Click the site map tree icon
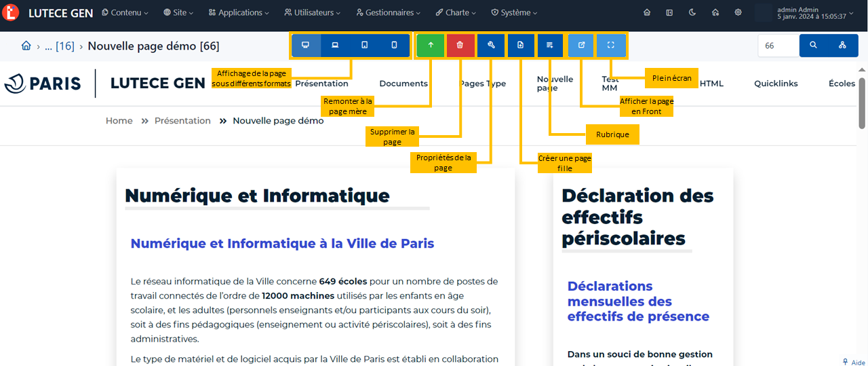Image resolution: width=868 pixels, height=366 pixels. (x=842, y=45)
